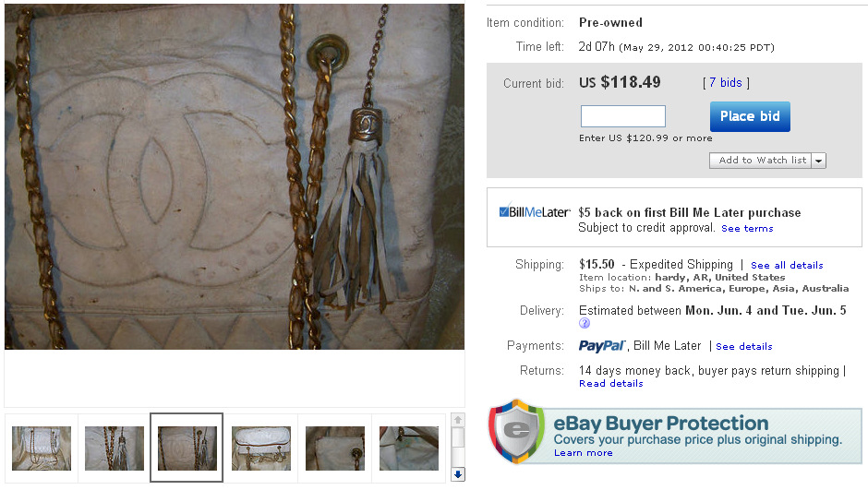
Task: Open See details for payments
Action: (x=744, y=347)
